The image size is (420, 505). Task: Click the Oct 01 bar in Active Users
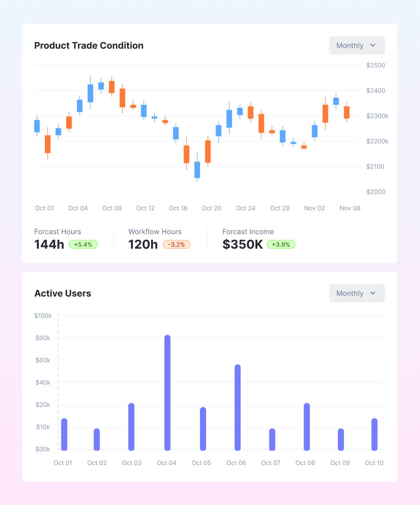point(64,434)
